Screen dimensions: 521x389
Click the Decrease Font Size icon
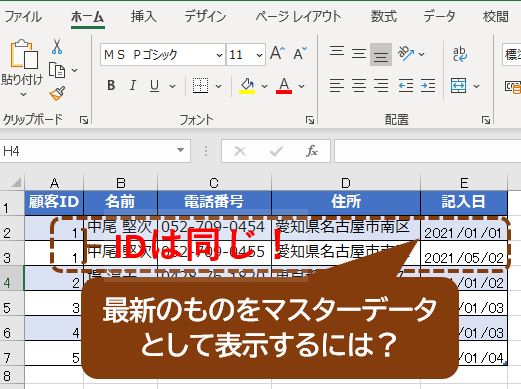coord(300,53)
